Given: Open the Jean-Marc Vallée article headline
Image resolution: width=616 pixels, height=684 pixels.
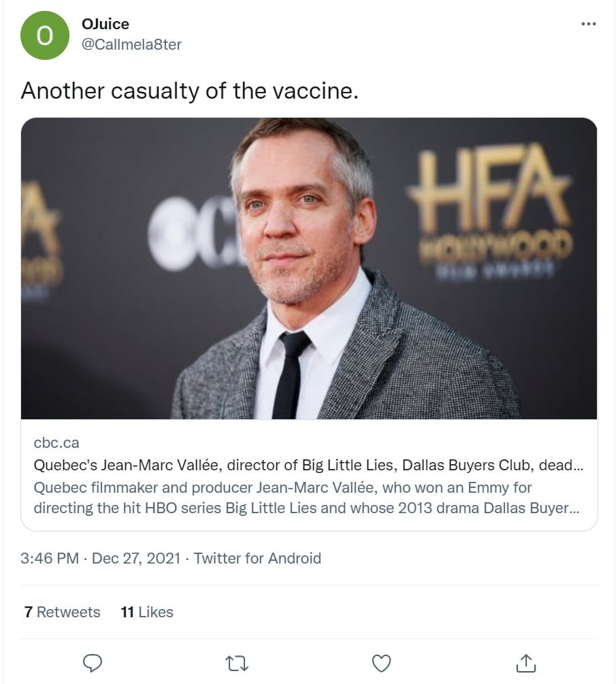Looking at the screenshot, I should [309, 466].
